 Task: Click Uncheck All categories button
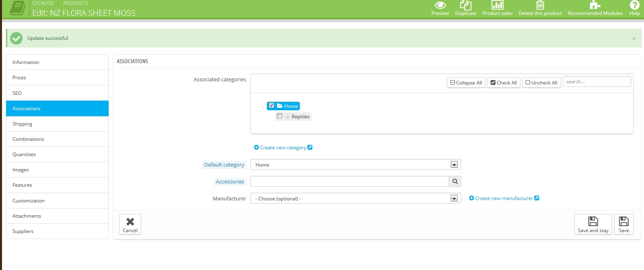pyautogui.click(x=541, y=82)
